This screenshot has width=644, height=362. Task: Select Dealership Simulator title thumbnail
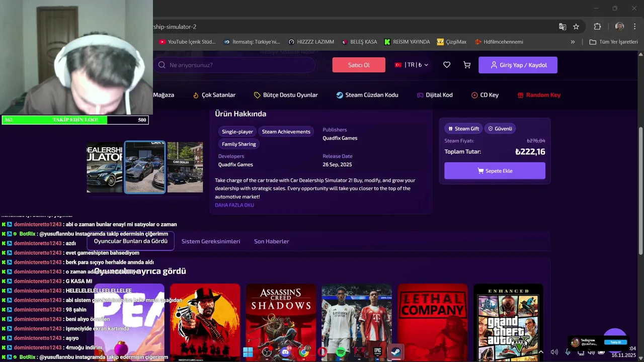(104, 167)
